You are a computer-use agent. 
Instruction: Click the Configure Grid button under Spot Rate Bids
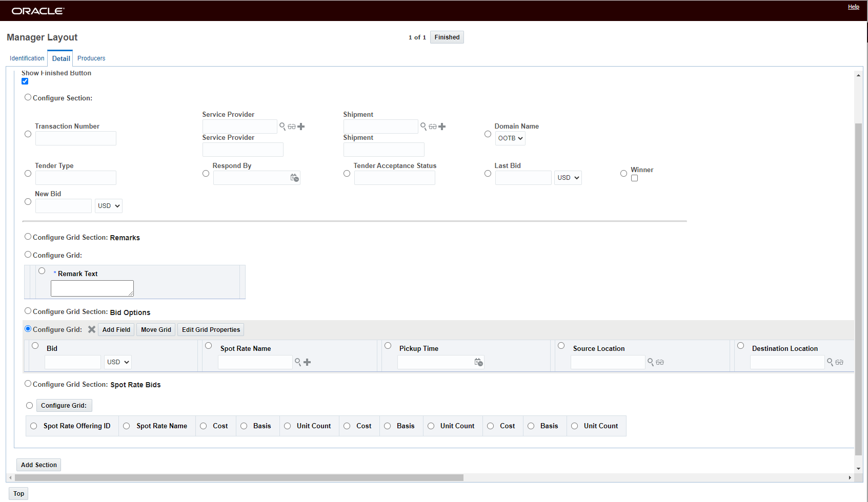[64, 406]
